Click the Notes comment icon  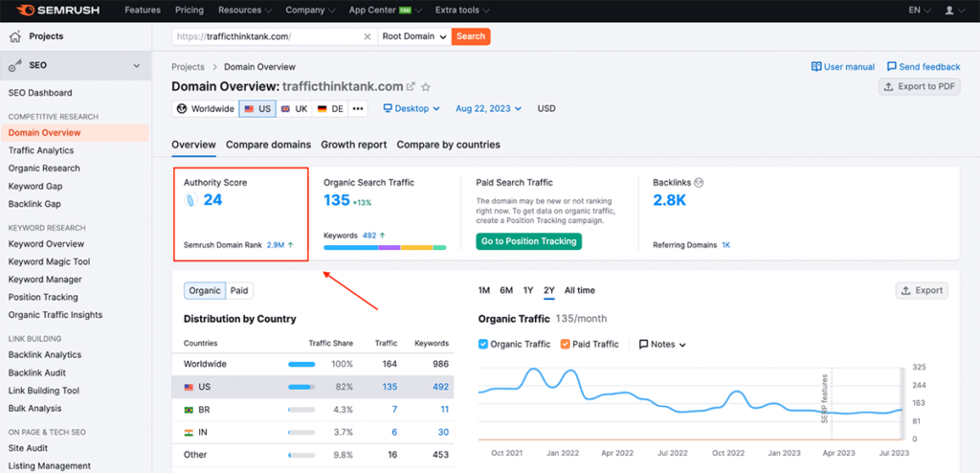point(643,344)
